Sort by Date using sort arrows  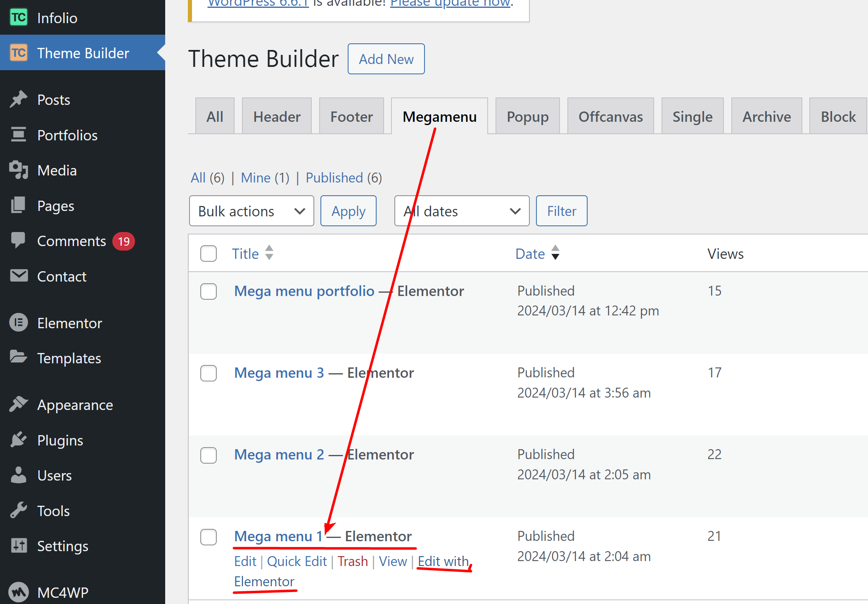(555, 253)
